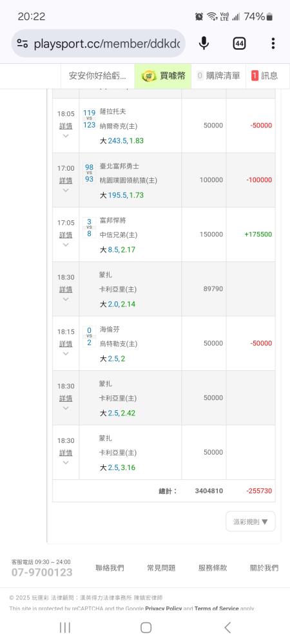This screenshot has width=290, height=644.
Task: Open the Chrome three-dot menu
Action: point(273,43)
